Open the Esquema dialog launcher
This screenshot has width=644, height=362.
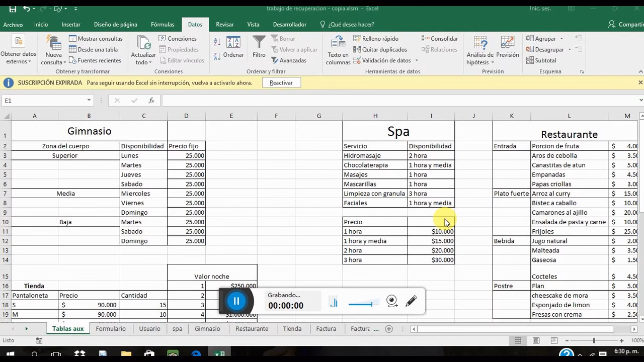[x=582, y=72]
